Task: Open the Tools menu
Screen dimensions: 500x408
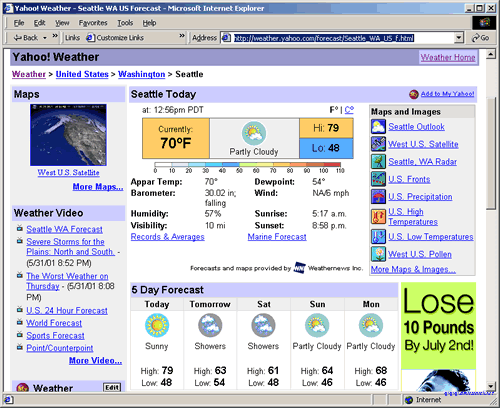Action: point(125,23)
